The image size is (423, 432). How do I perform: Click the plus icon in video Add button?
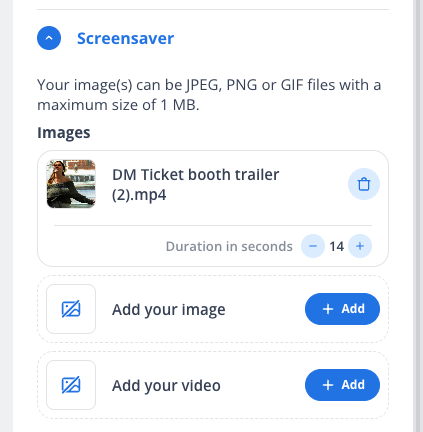(x=328, y=385)
